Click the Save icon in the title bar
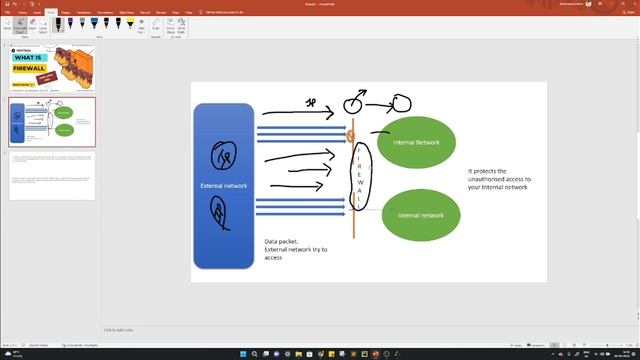This screenshot has width=640, height=360. [x=7, y=4]
